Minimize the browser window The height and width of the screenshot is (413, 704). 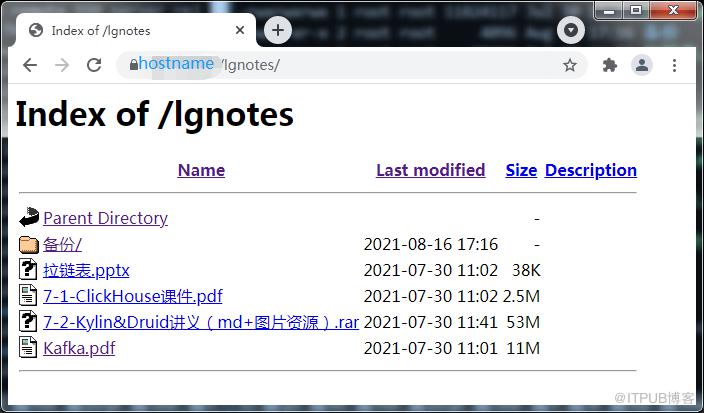tap(609, 10)
